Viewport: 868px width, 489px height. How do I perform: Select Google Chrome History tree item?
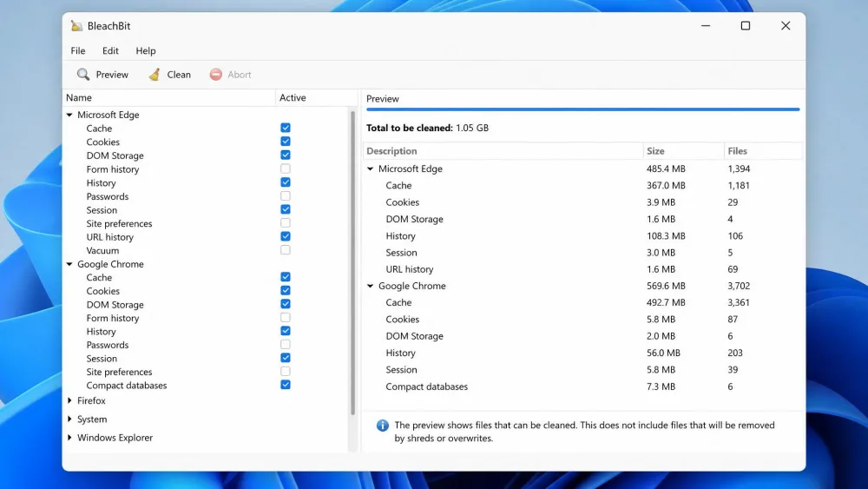tap(101, 331)
